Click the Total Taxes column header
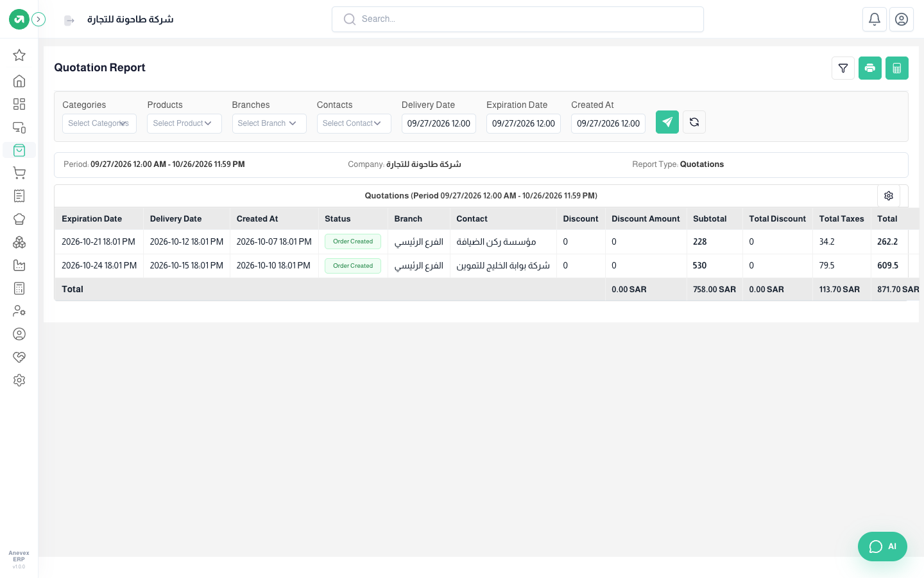Image resolution: width=924 pixels, height=578 pixels. click(841, 219)
